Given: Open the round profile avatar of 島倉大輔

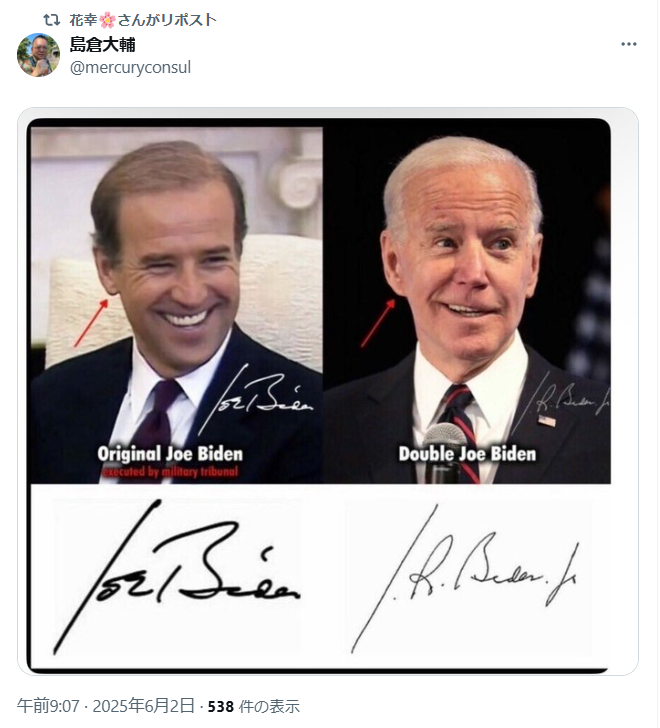Looking at the screenshot, I should click(39, 55).
